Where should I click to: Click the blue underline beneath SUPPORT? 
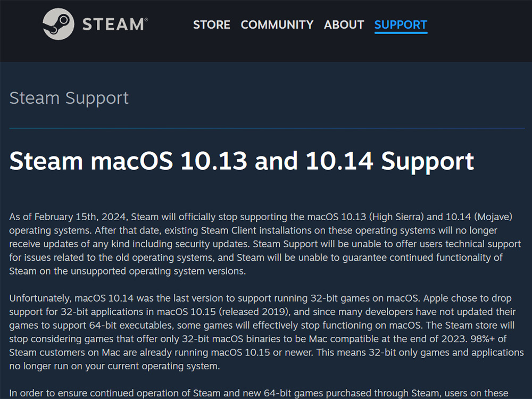pos(401,33)
